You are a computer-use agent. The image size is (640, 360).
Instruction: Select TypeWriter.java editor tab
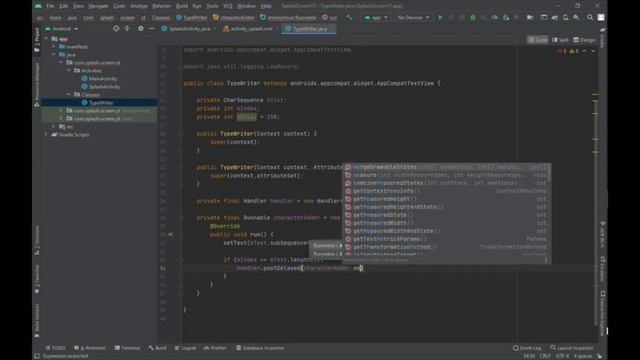[309, 29]
